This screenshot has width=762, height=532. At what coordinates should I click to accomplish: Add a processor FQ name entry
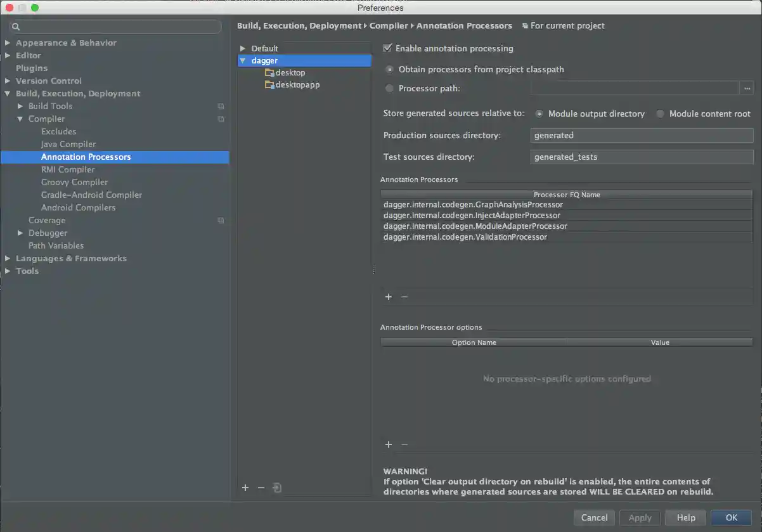click(389, 296)
